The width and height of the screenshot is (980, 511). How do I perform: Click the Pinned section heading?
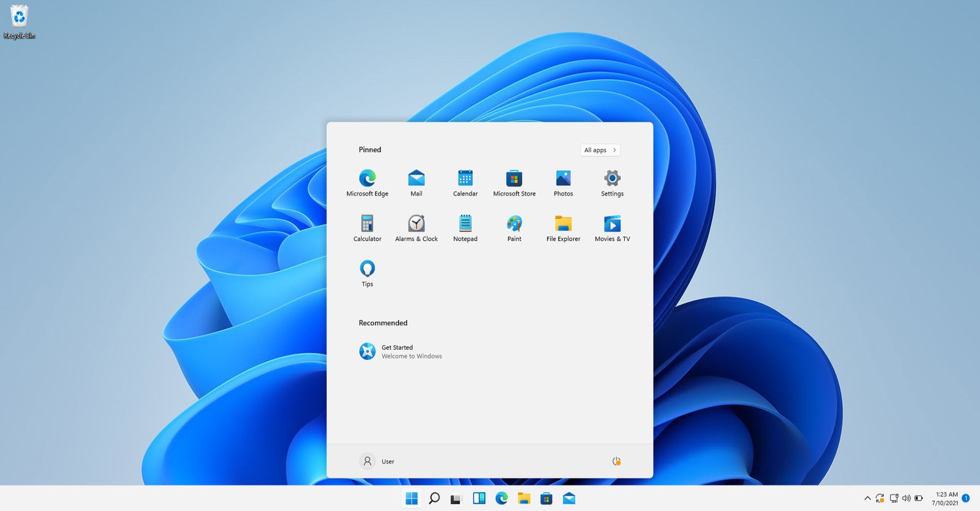pyautogui.click(x=370, y=150)
